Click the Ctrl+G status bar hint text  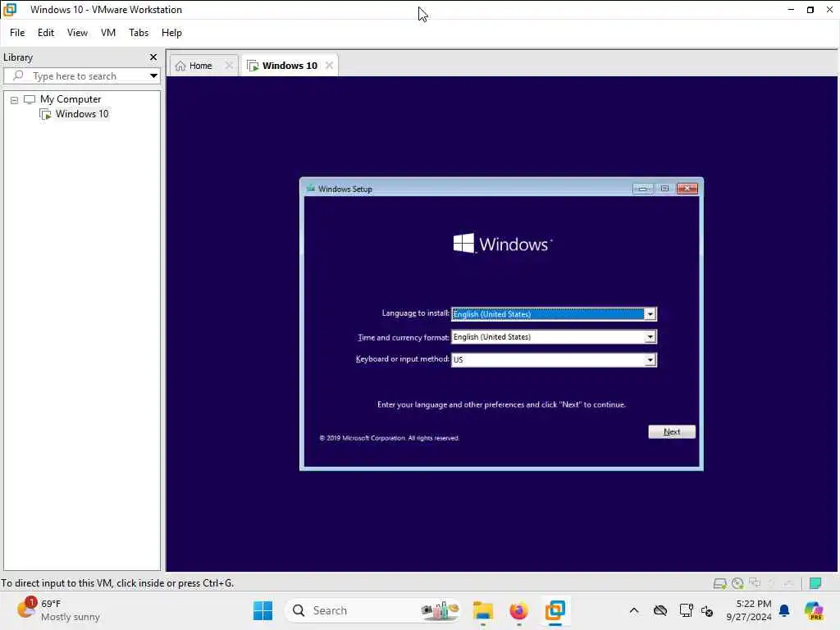coord(117,583)
